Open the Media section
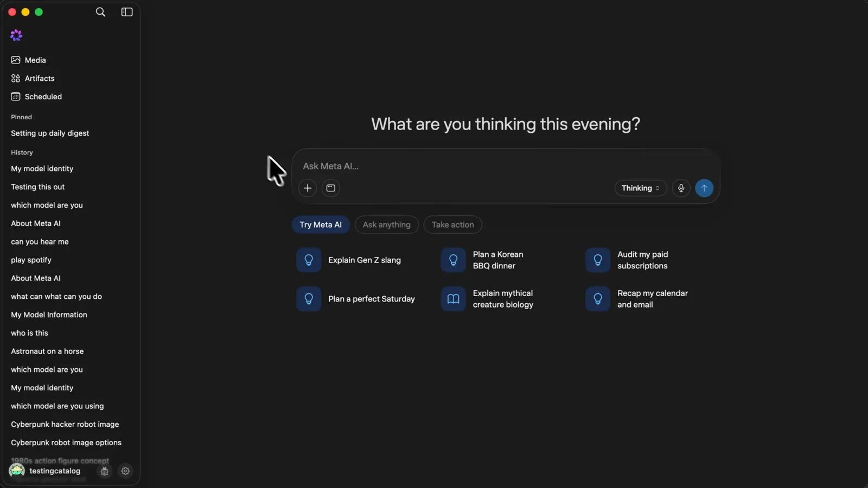The height and width of the screenshot is (488, 868). pos(35,60)
